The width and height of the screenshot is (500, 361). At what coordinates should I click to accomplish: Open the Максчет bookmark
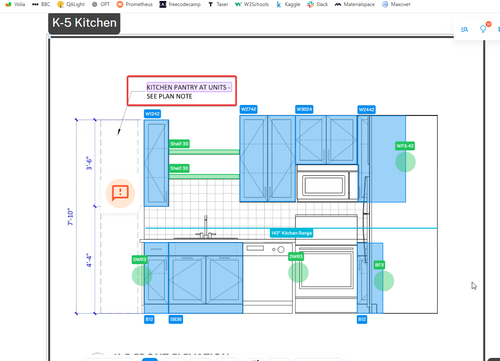[x=396, y=4]
